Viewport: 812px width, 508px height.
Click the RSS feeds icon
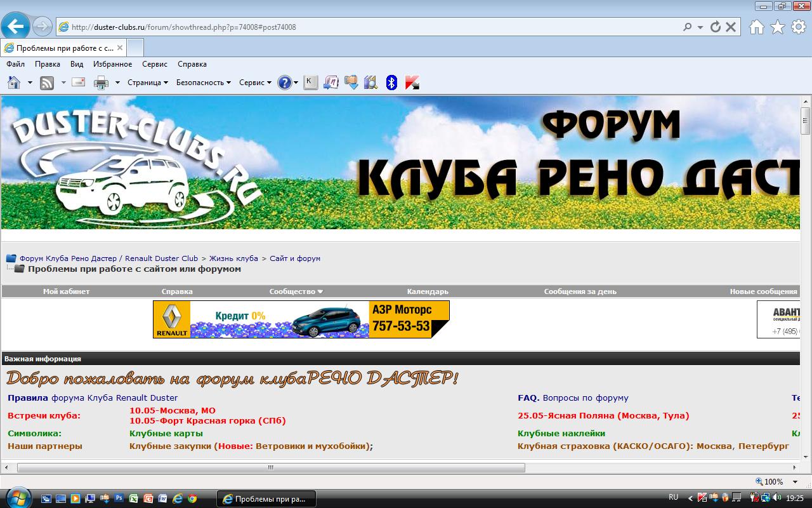tap(47, 83)
